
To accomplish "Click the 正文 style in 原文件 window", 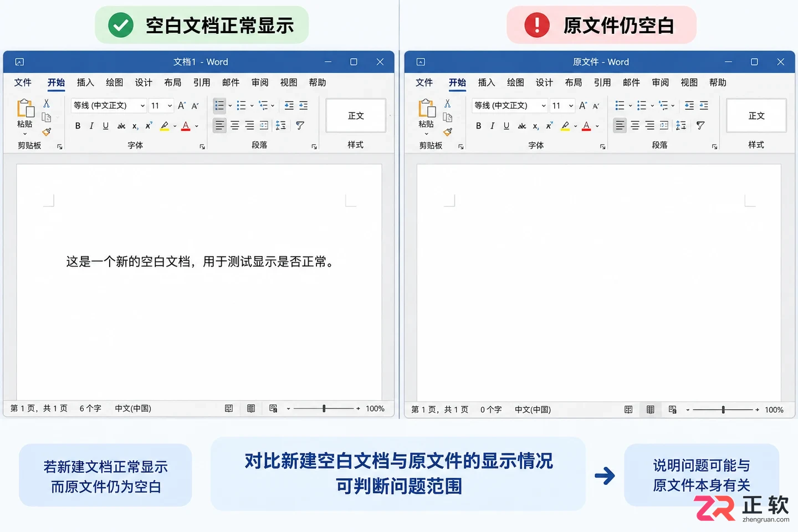I will pyautogui.click(x=756, y=116).
